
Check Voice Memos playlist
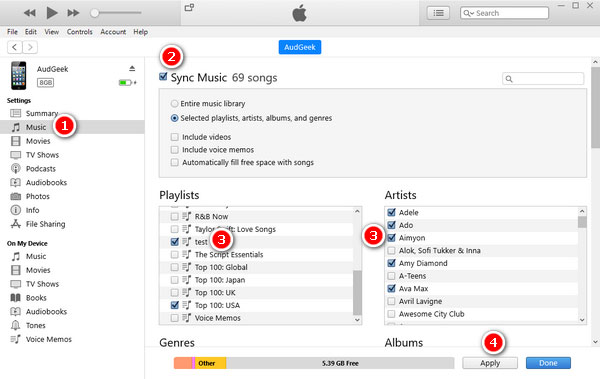pyautogui.click(x=174, y=318)
